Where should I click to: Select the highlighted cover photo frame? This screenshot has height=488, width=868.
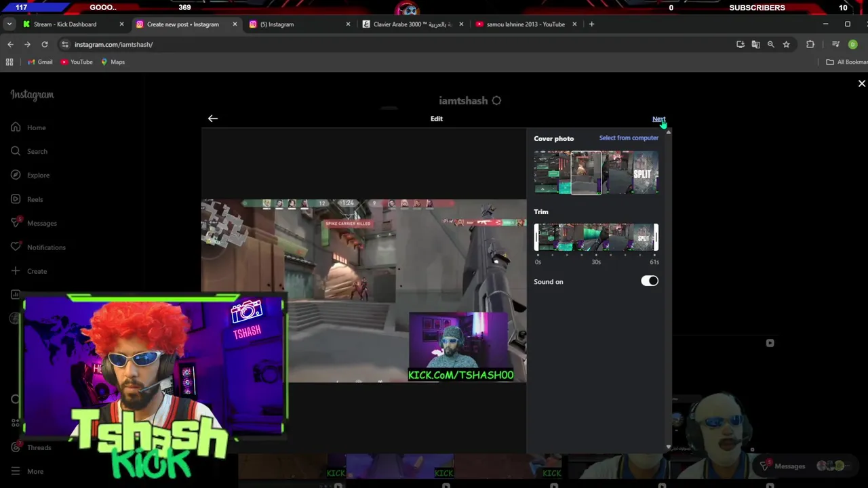(586, 173)
